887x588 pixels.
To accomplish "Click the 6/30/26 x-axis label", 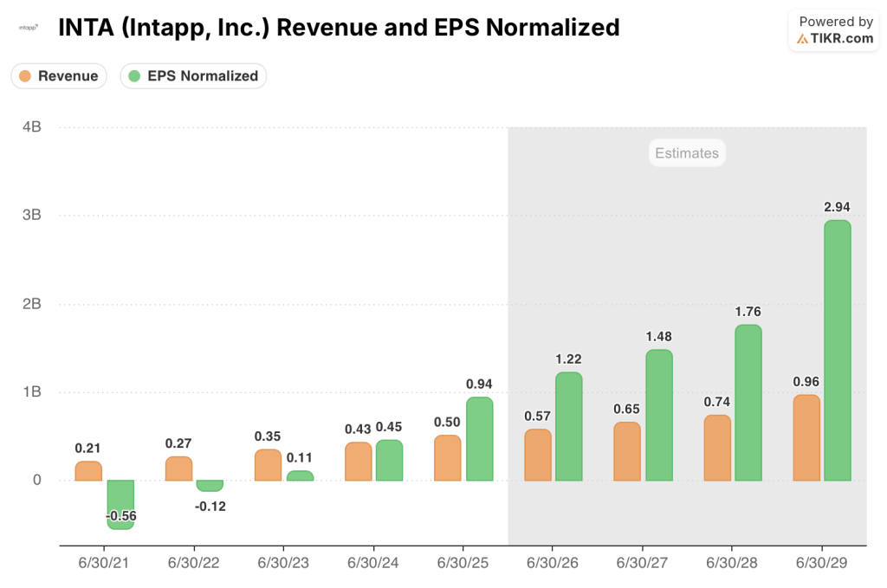I will pyautogui.click(x=553, y=562).
